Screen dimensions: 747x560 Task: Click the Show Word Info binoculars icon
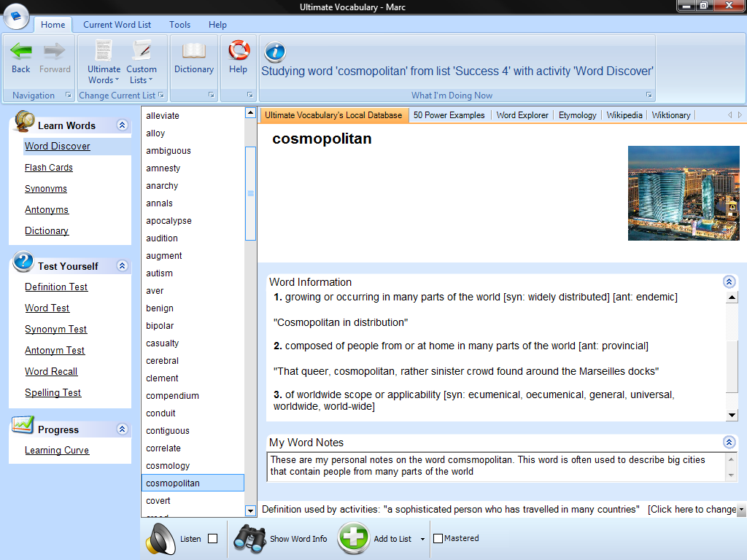(x=249, y=539)
